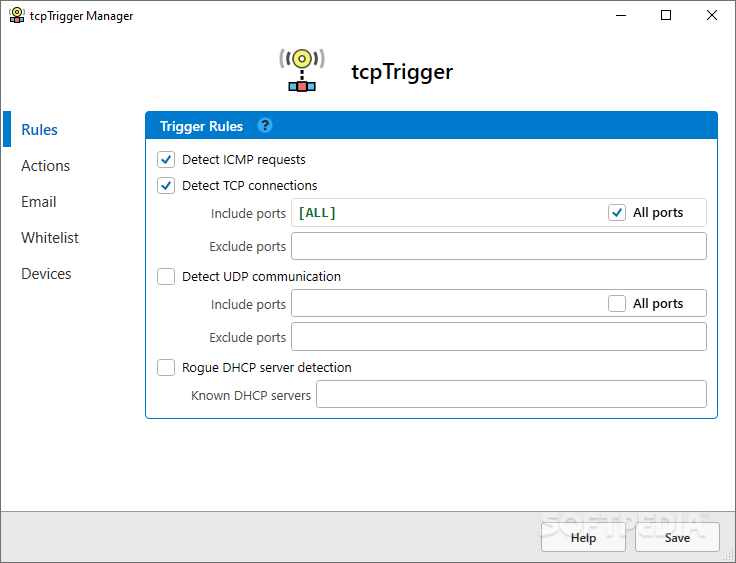The image size is (736, 563).
Task: Close the tcpTrigger Manager window
Action: (x=712, y=15)
